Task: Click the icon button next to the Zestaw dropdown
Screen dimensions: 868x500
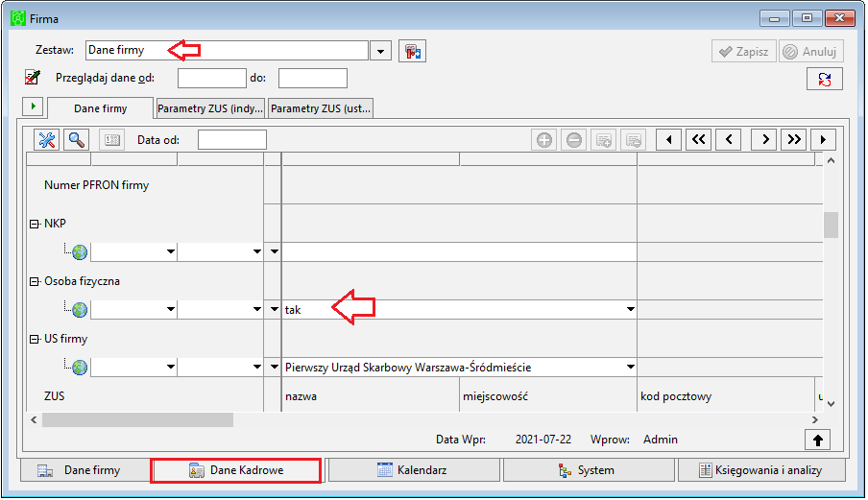Action: pyautogui.click(x=412, y=52)
